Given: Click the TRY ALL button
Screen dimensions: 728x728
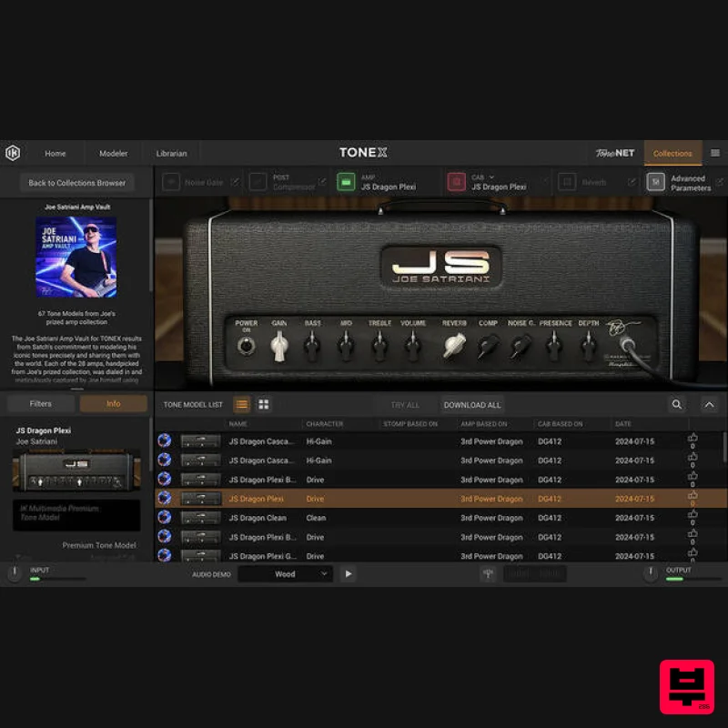Looking at the screenshot, I should click(x=405, y=405).
